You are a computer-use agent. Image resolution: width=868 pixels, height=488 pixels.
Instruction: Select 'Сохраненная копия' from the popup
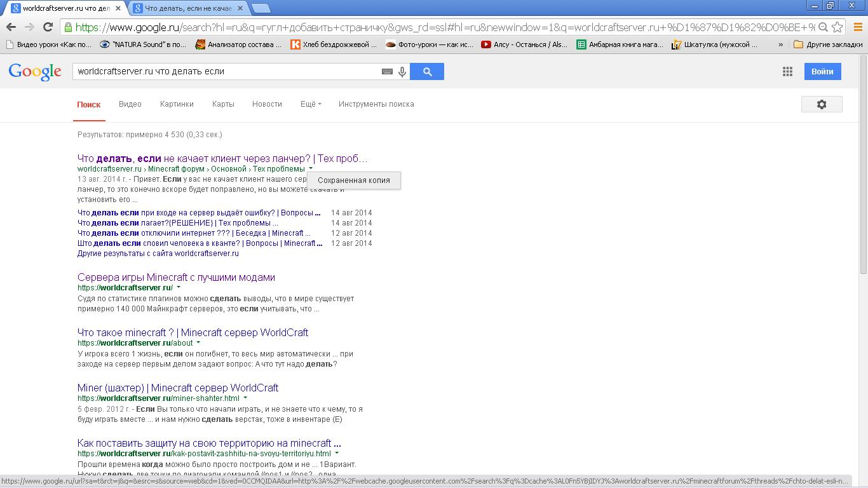354,180
